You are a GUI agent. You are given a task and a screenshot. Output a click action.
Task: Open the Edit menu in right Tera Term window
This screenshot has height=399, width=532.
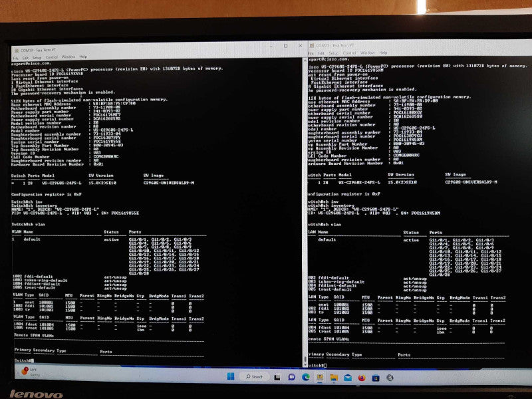coord(321,54)
